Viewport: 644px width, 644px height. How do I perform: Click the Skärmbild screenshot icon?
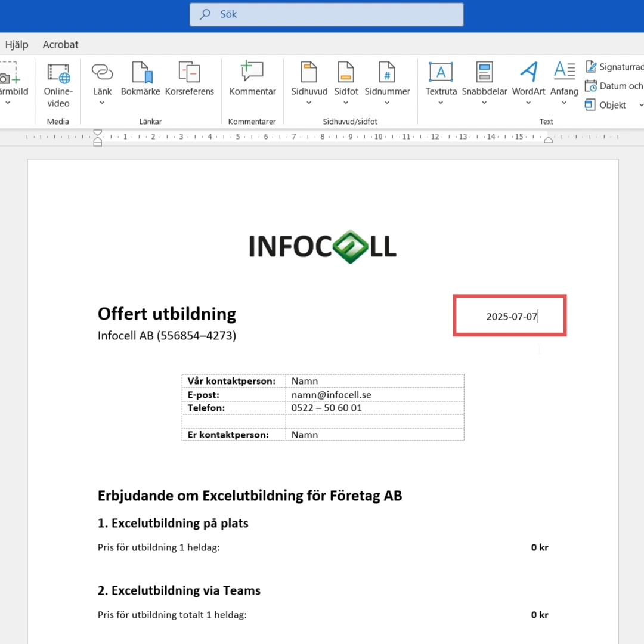[8, 74]
